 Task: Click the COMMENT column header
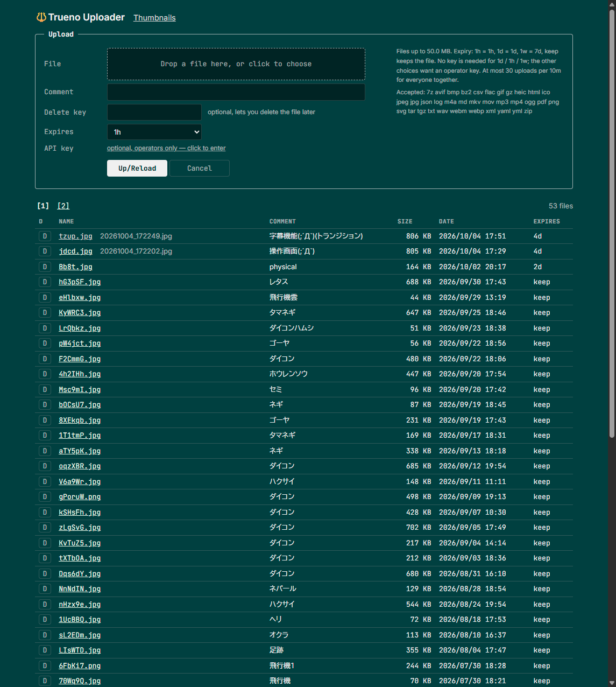[x=282, y=221]
